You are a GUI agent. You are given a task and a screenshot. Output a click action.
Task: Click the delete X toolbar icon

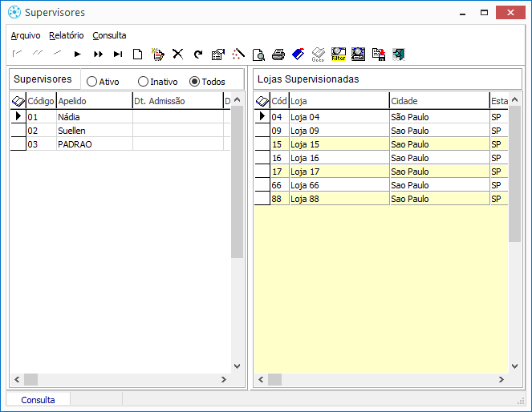178,55
